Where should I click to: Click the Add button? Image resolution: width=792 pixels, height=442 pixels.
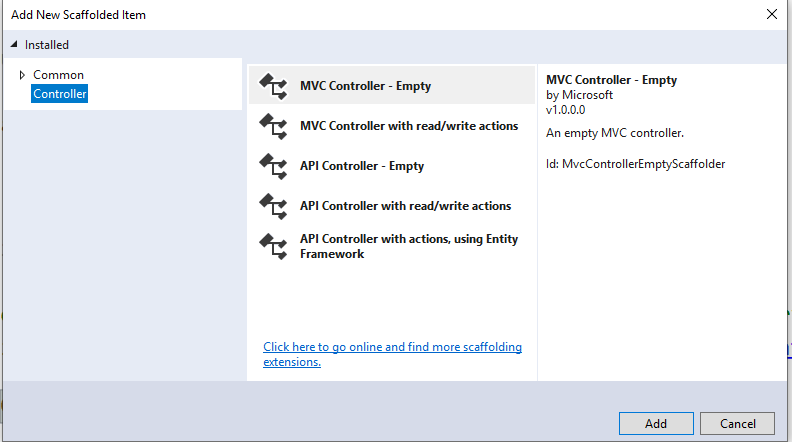tap(656, 423)
